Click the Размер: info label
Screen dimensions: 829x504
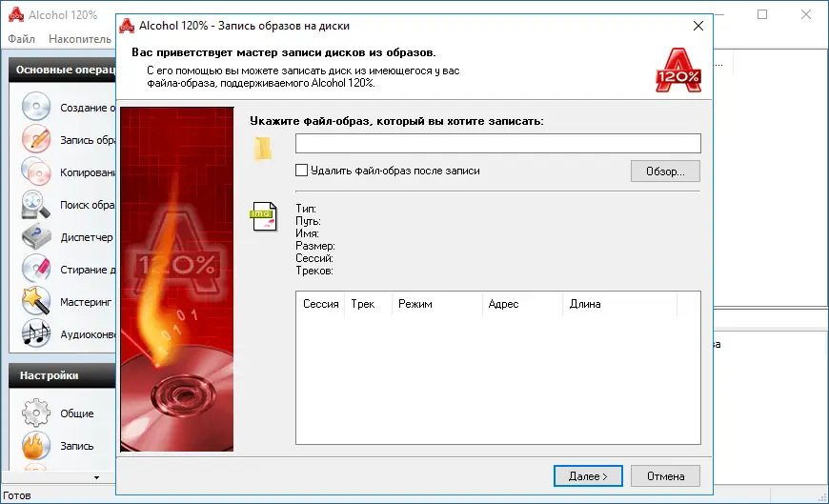(x=315, y=246)
